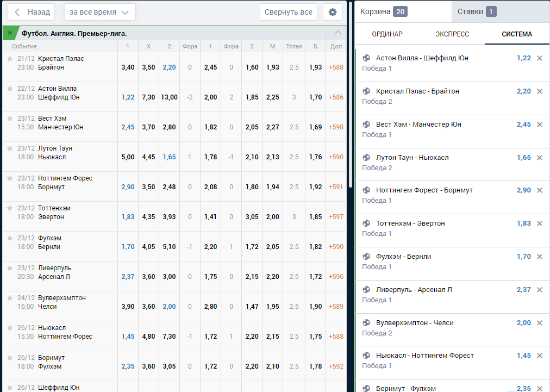
Task: Click football icon of Вулверхэмптон - Челси basket item
Action: point(366,322)
